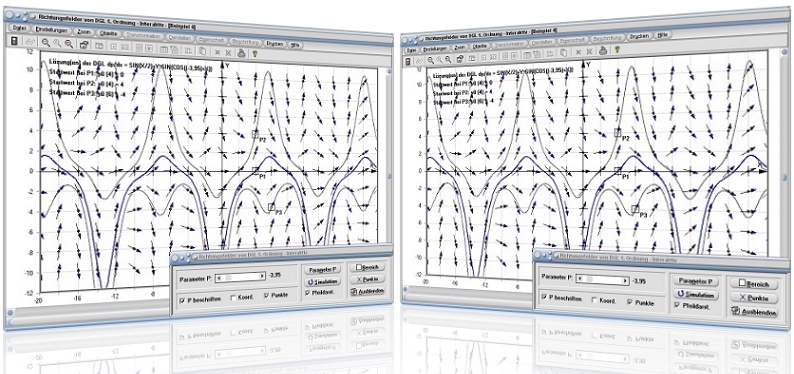Click the calculator icon in left window toolbar
Image resolution: width=794 pixels, height=374 pixels.
(x=14, y=41)
